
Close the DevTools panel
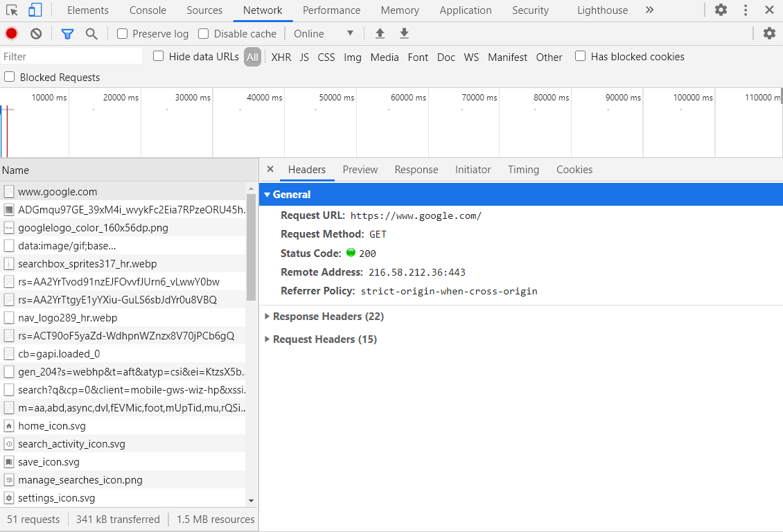[x=770, y=10]
